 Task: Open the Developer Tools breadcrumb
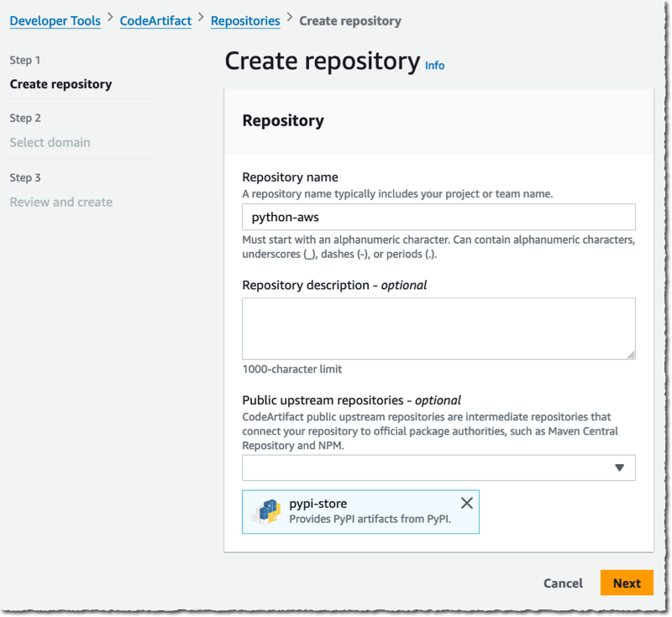[55, 21]
